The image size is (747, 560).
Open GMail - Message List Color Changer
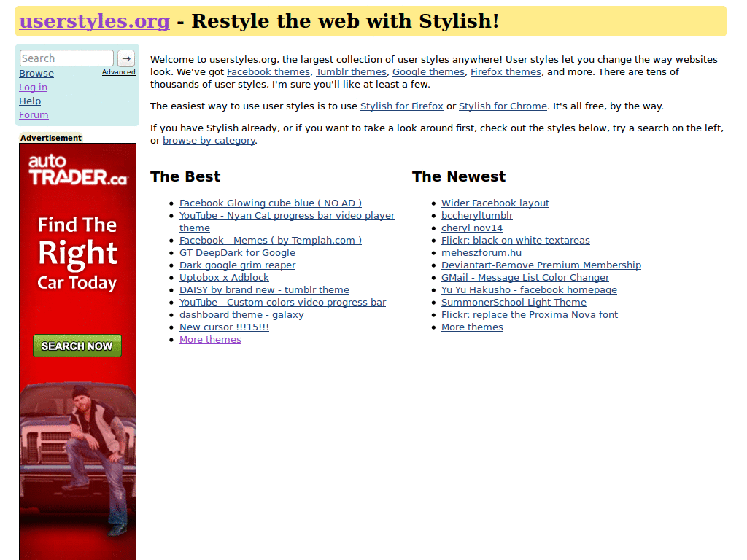[x=525, y=278]
